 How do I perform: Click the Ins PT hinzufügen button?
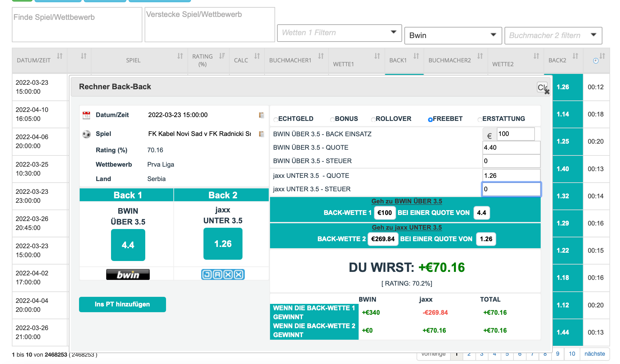(123, 304)
